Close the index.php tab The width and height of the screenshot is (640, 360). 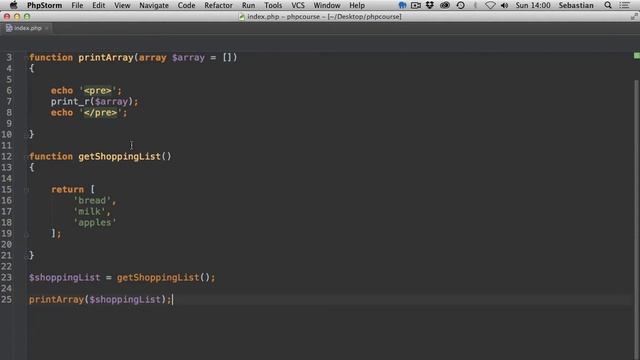pyautogui.click(x=47, y=28)
